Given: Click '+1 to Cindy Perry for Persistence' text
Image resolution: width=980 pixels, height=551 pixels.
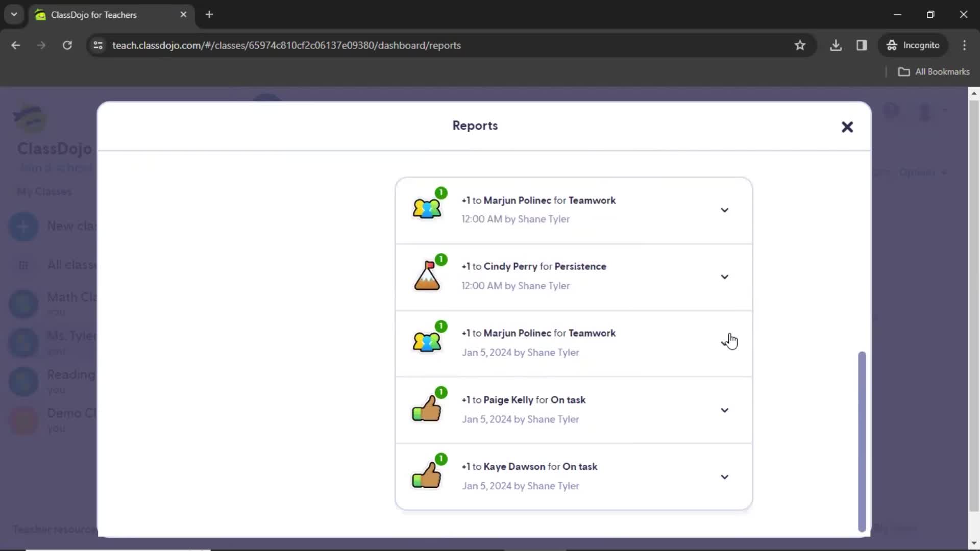Looking at the screenshot, I should [534, 267].
